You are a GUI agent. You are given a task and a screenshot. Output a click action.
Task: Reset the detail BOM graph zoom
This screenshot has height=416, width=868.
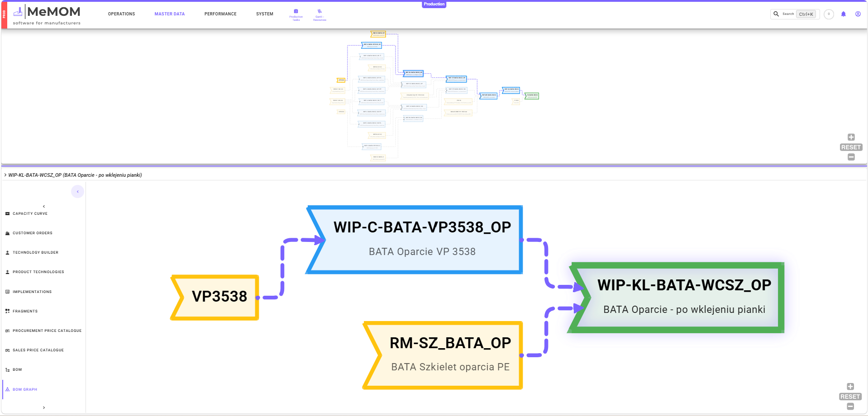point(850,397)
